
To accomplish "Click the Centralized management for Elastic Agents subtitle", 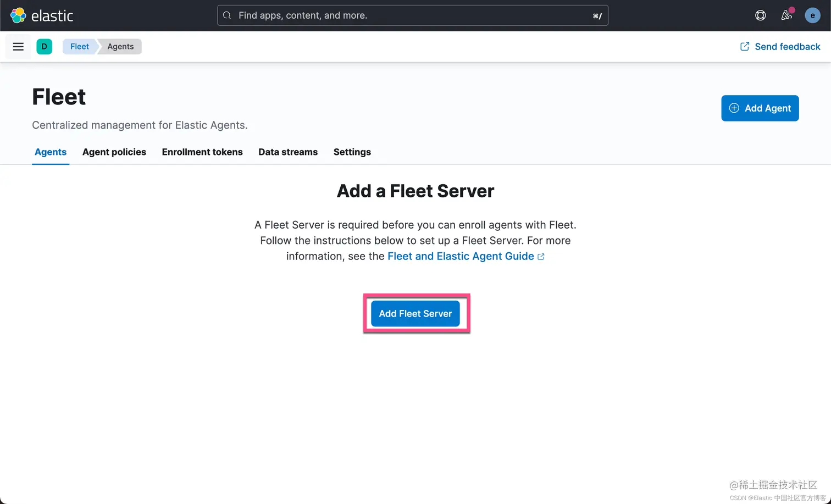I will coord(140,125).
